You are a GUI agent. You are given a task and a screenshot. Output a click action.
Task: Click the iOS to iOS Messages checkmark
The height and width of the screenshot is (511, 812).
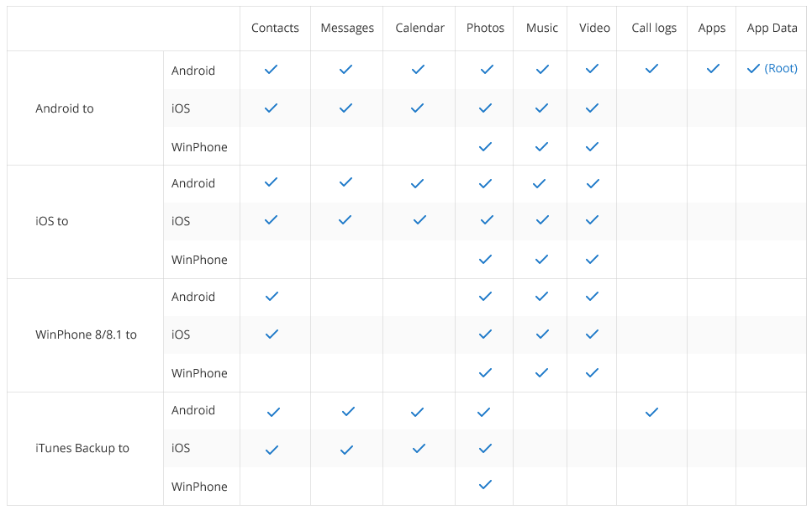point(345,220)
